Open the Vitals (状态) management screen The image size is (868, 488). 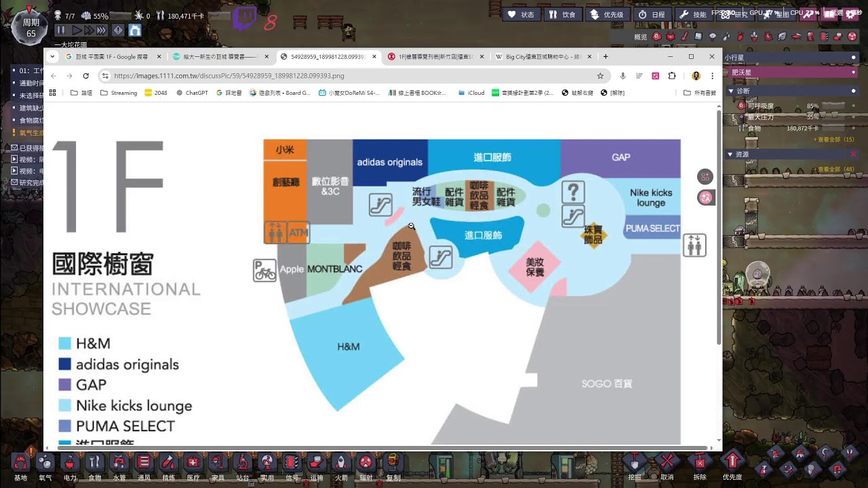pyautogui.click(x=521, y=14)
